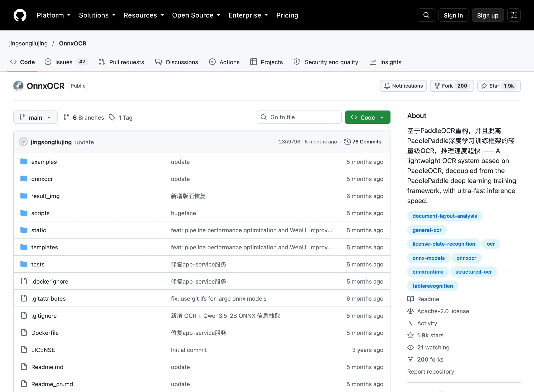Click the GitHub logo icon
This screenshot has height=392, width=534.
(x=20, y=15)
